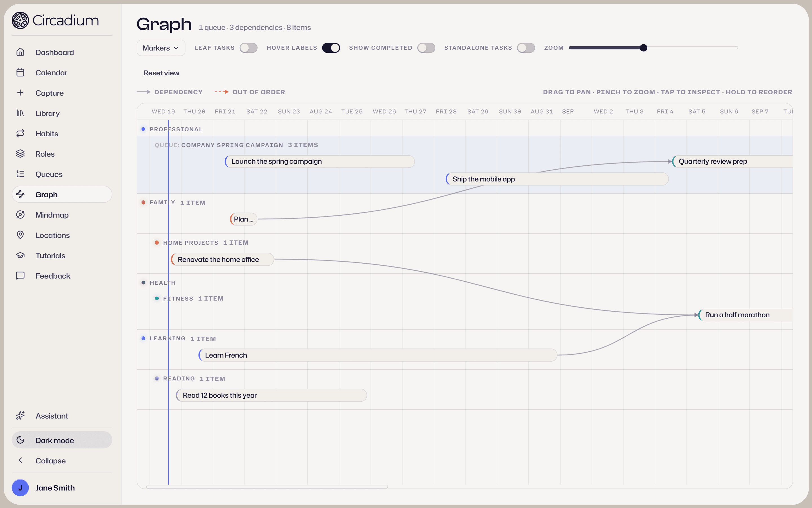The image size is (812, 508).
Task: Click the SEP date column header
Action: click(568, 111)
